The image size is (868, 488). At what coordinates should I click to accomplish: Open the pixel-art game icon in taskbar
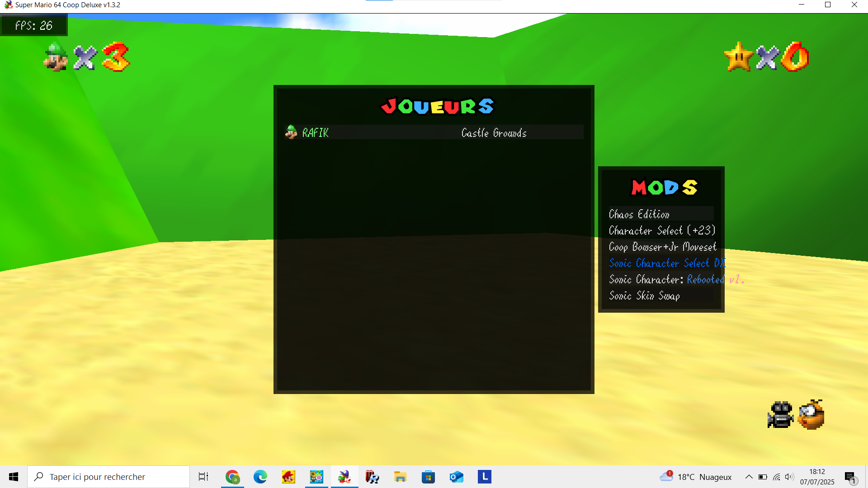[x=316, y=477]
